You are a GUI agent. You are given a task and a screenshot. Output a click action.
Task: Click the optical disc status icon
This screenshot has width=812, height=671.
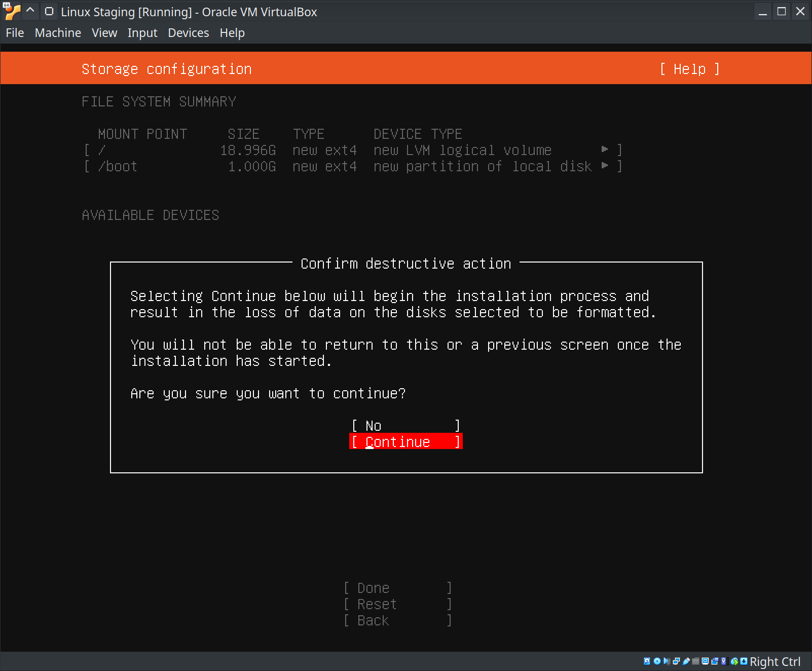(657, 661)
